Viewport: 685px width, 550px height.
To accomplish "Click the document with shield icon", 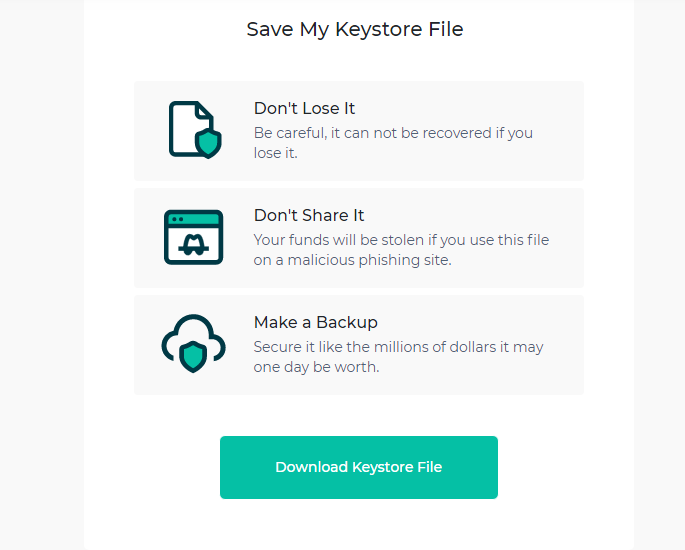I will [195, 129].
